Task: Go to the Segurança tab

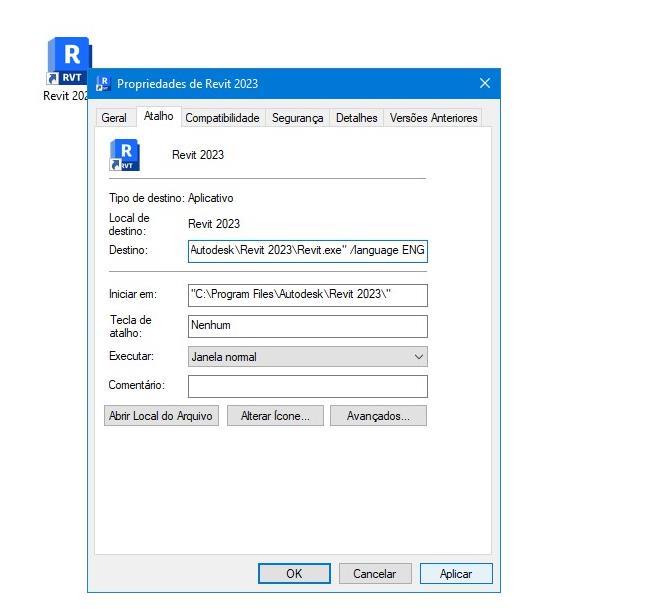Action: [297, 118]
